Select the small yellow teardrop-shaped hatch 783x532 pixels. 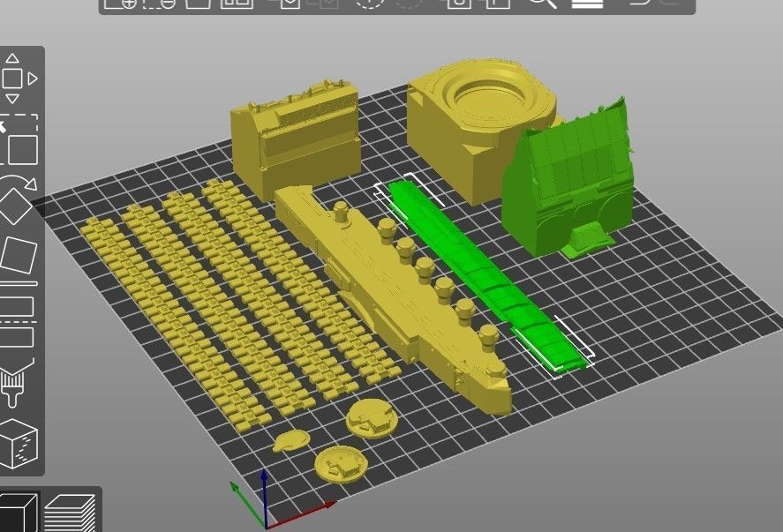pyautogui.click(x=290, y=440)
